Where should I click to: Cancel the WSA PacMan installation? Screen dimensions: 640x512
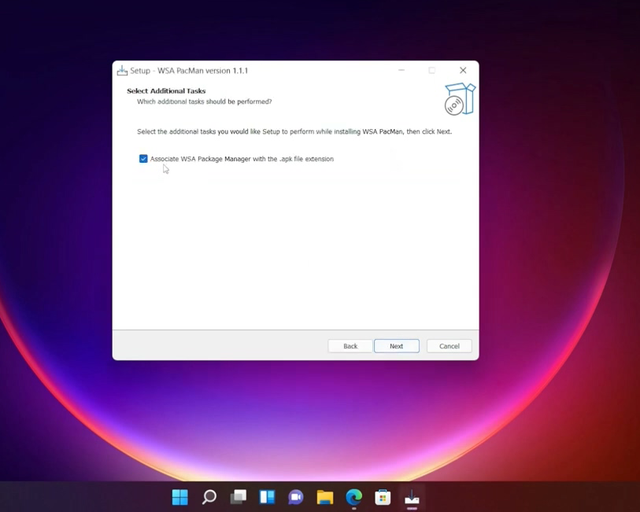[x=449, y=346]
